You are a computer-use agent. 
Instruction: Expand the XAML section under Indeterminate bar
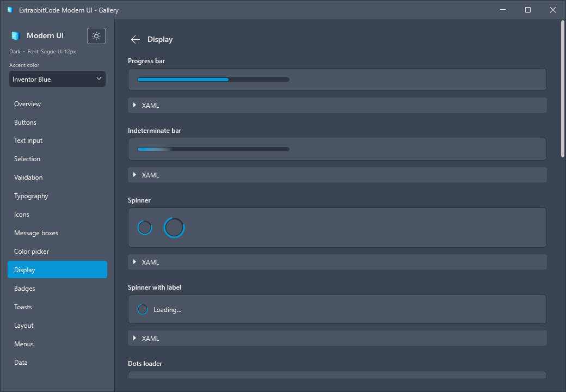click(337, 175)
